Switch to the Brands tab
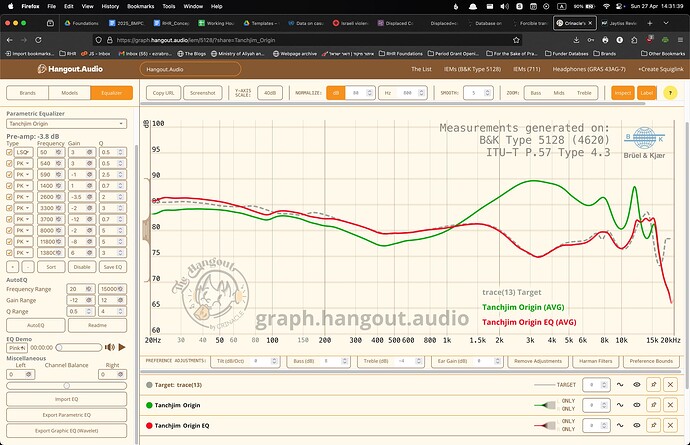 (x=27, y=93)
